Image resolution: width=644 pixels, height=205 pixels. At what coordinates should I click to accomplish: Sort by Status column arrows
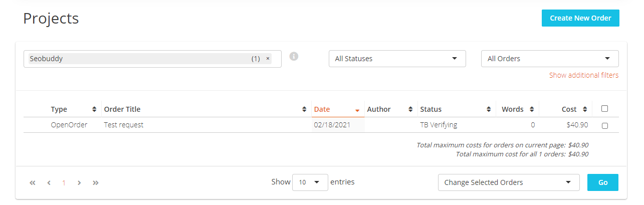[x=489, y=109]
